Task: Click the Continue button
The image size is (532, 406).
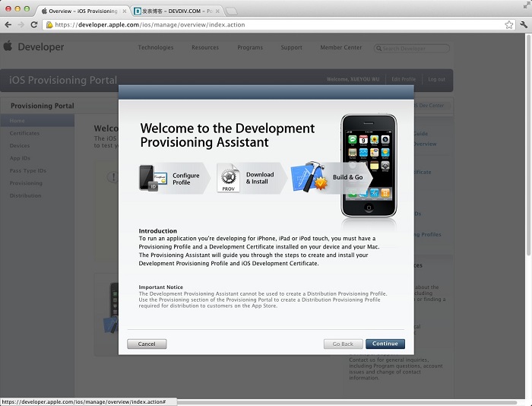Action: [385, 344]
